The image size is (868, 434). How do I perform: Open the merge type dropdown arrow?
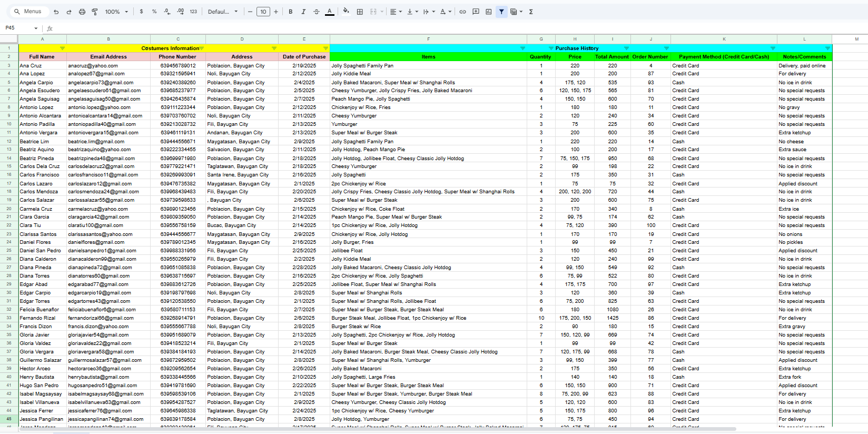tap(382, 12)
